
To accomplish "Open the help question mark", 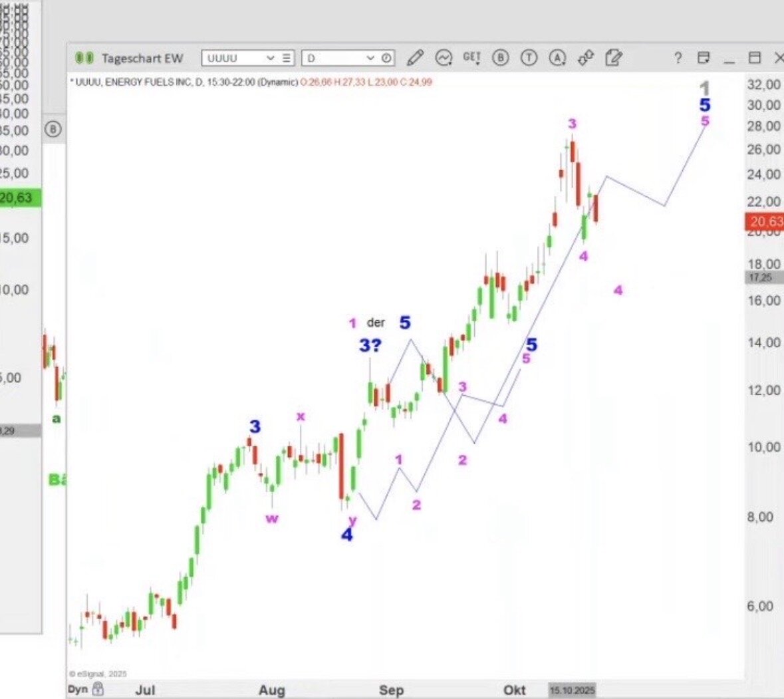I will click(678, 59).
